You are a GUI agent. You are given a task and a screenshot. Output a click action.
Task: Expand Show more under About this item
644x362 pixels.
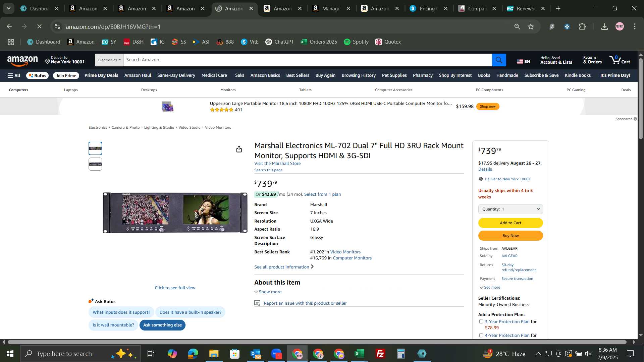click(268, 292)
